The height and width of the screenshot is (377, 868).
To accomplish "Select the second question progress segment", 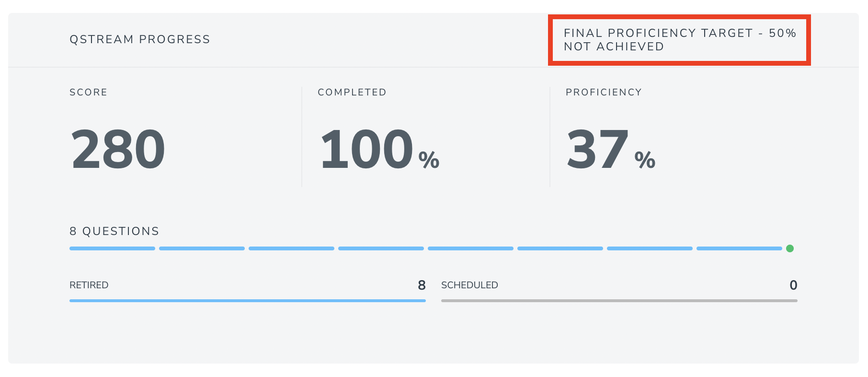I will [202, 248].
